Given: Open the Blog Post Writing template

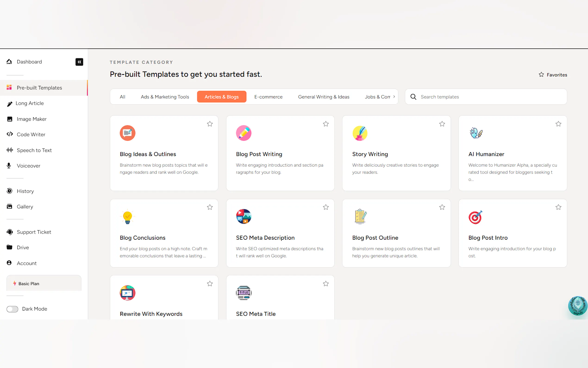Looking at the screenshot, I should tap(259, 154).
